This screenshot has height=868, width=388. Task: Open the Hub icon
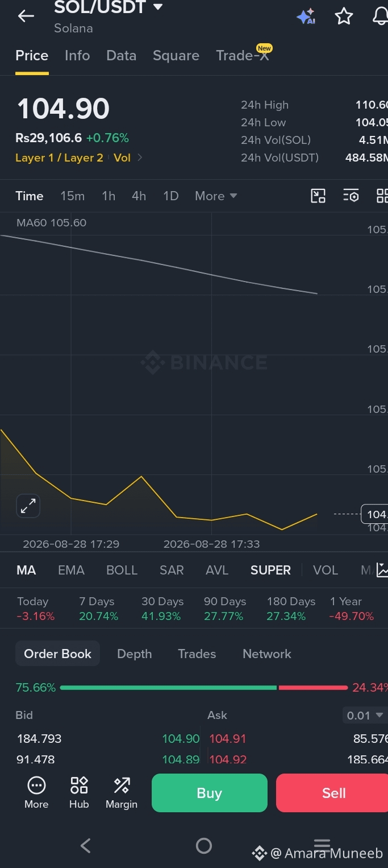[79, 792]
